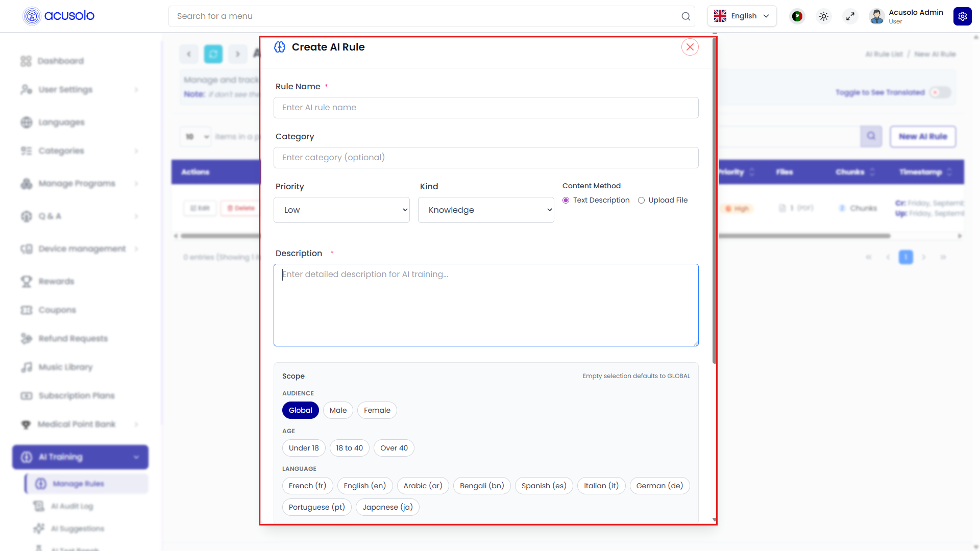980x551 pixels.
Task: Open Rewards menu item
Action: [x=56, y=281]
